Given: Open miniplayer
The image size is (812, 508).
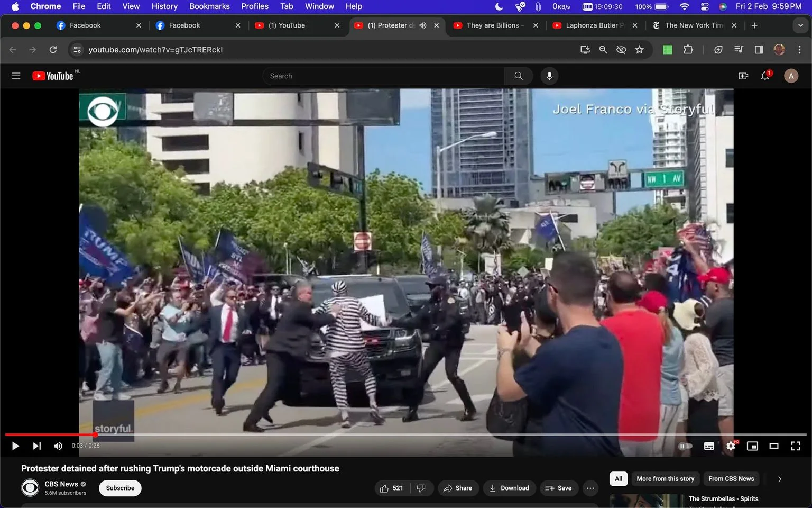Looking at the screenshot, I should (752, 446).
